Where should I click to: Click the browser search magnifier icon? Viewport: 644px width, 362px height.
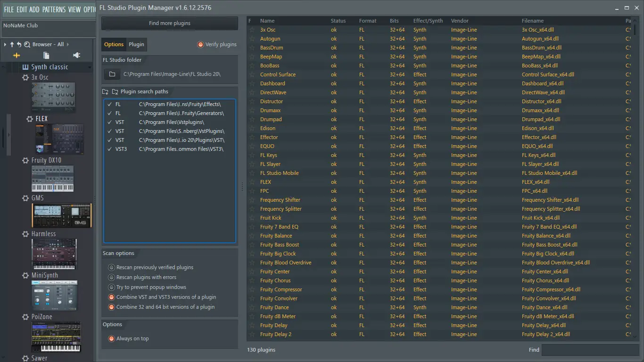[x=27, y=44]
